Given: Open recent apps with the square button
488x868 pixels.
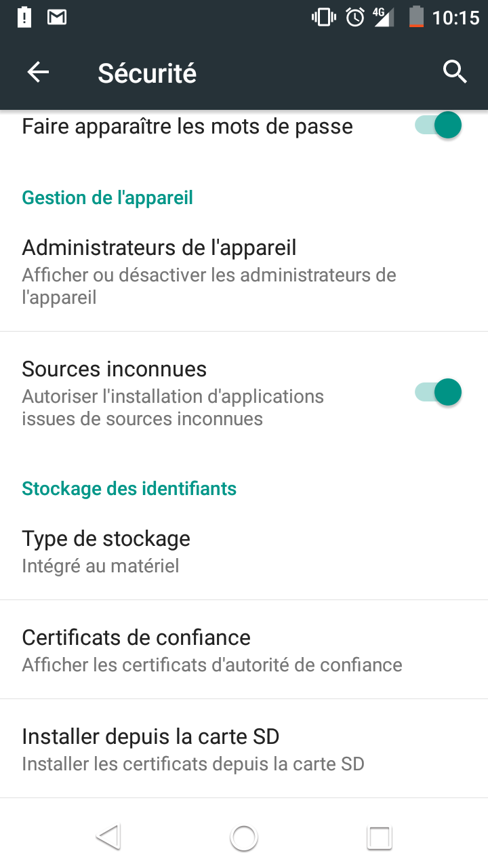Looking at the screenshot, I should coord(380,837).
